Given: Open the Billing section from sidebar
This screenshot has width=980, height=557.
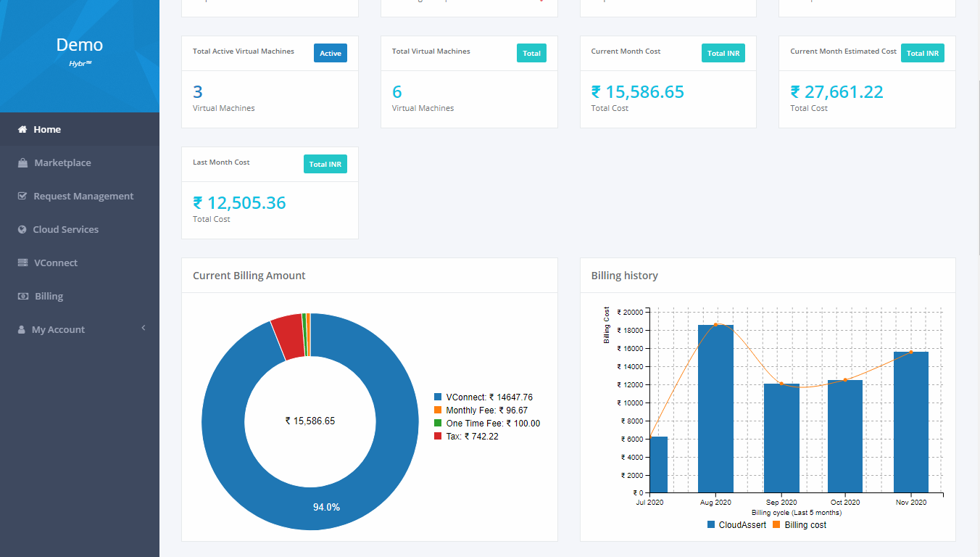Looking at the screenshot, I should [47, 296].
